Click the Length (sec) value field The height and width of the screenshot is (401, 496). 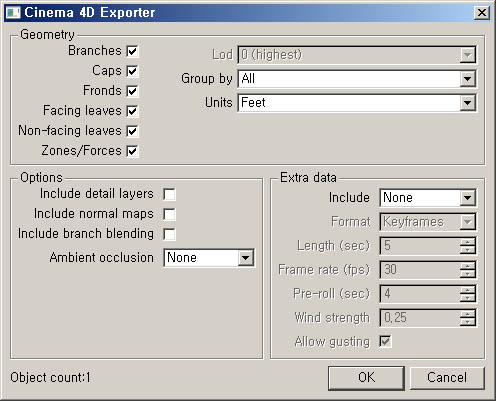420,246
